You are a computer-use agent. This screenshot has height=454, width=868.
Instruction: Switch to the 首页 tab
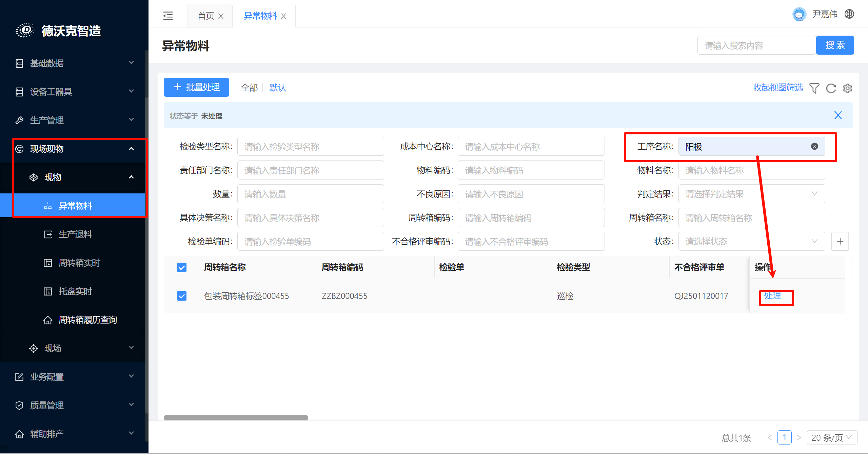[206, 16]
